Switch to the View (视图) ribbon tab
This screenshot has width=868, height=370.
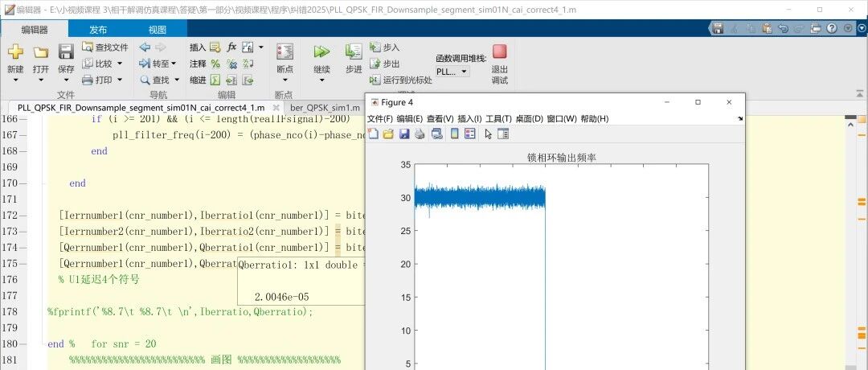(158, 30)
